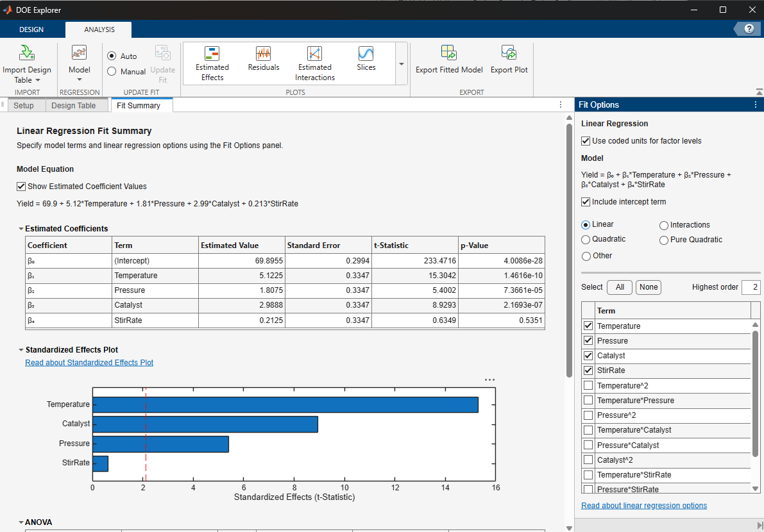Select the Linear model radio button
This screenshot has width=764, height=532.
586,225
